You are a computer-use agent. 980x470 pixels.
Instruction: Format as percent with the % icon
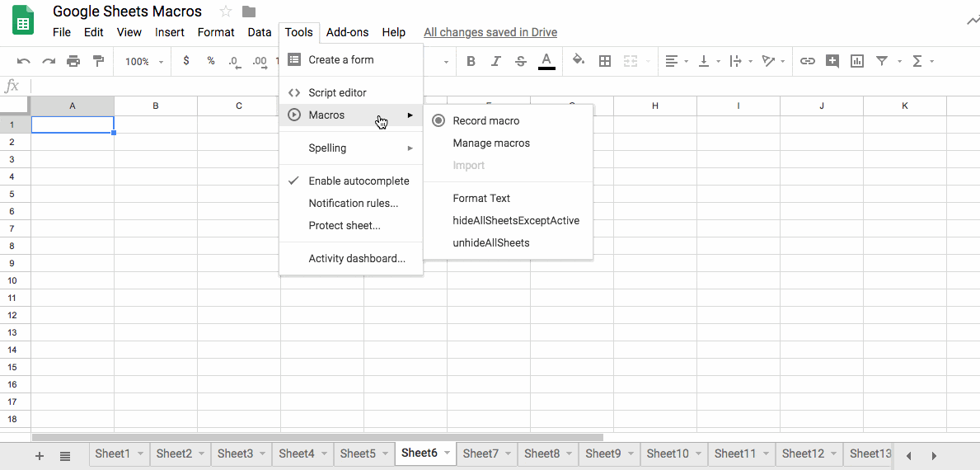click(211, 61)
